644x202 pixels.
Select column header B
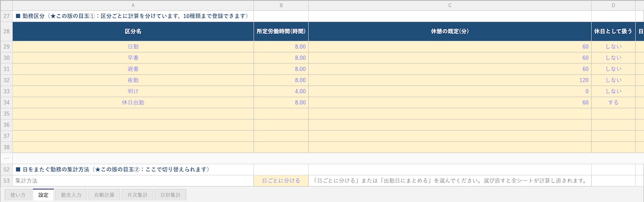tap(281, 5)
